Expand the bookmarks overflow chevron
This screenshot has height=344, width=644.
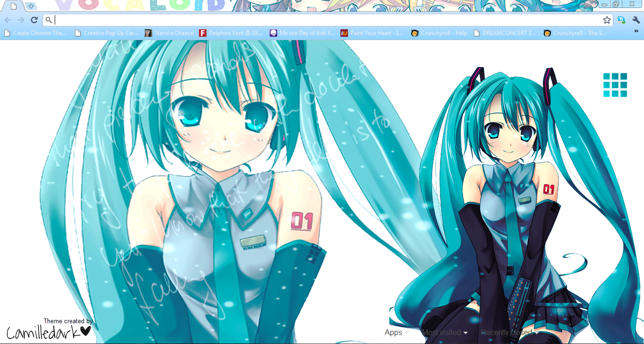point(636,31)
